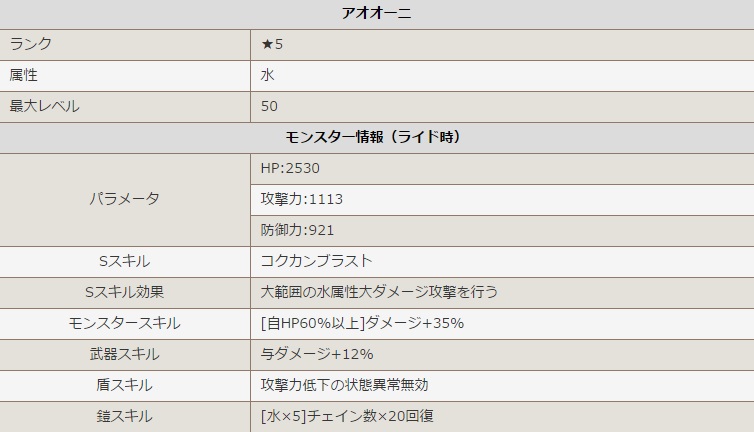754x432 pixels.
Task: Click the モンスター情報（ライド時）section header
Action: (377, 137)
